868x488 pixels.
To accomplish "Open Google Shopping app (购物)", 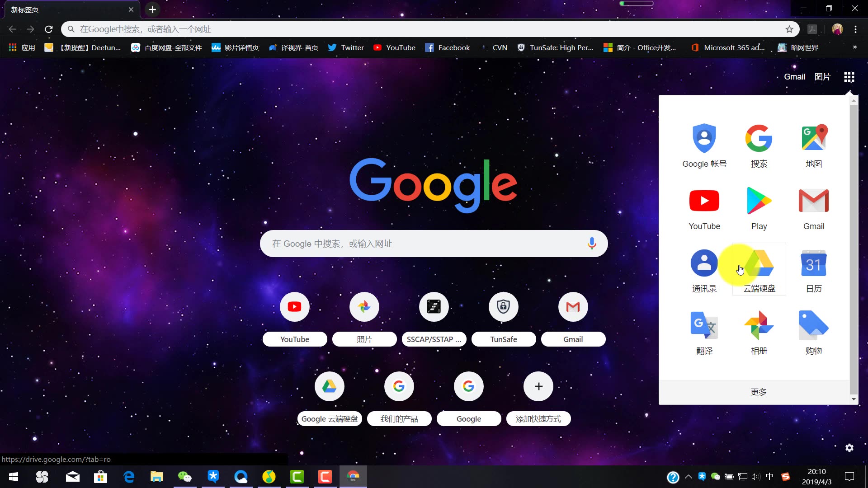I will point(814,332).
